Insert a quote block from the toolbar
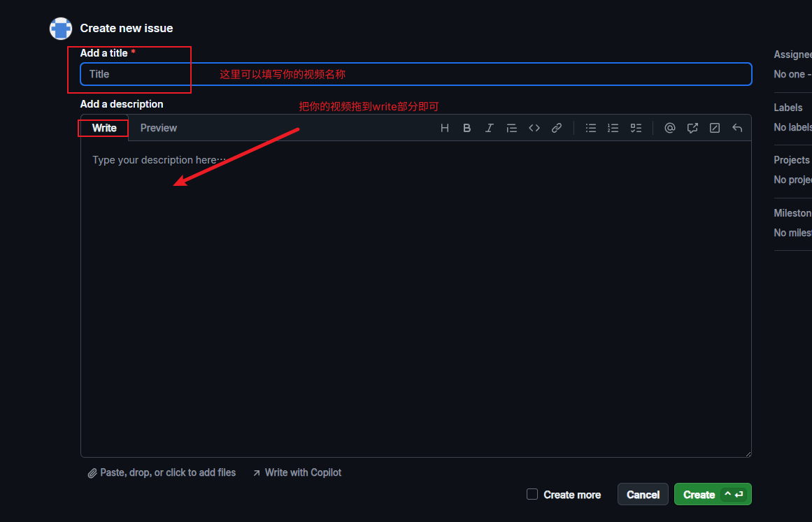This screenshot has height=522, width=812. click(x=512, y=128)
